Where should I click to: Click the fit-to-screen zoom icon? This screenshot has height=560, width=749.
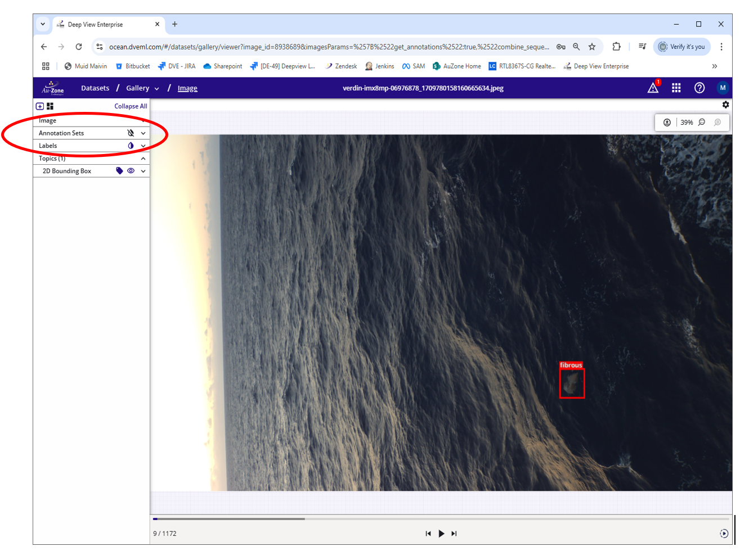[x=702, y=123]
